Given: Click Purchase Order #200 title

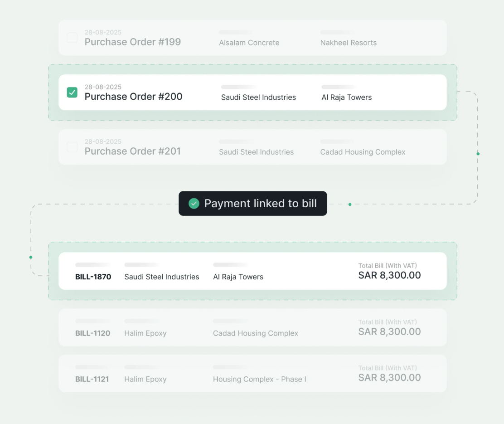Looking at the screenshot, I should tap(133, 97).
